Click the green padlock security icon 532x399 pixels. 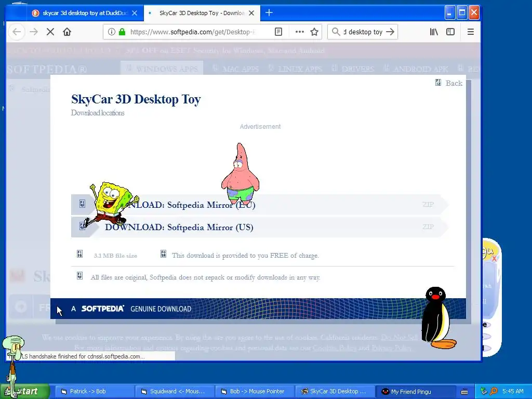[122, 32]
